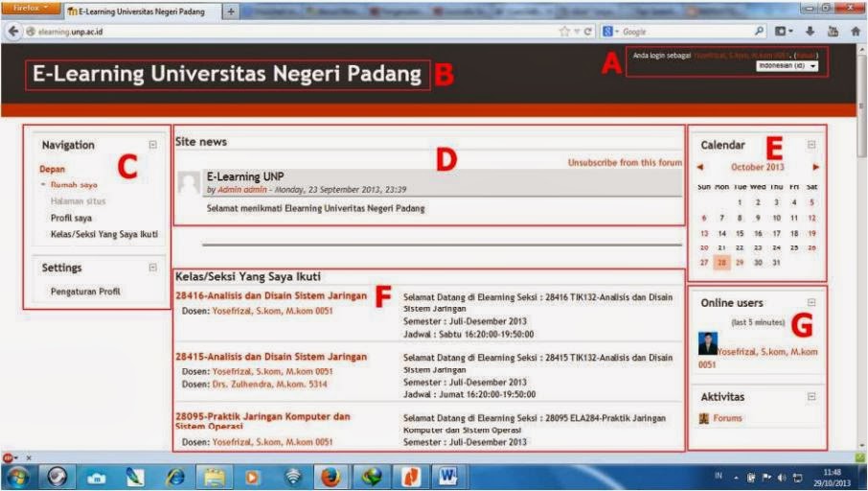
Task: Open Kelas/Seksi Yang Saya Ikuti in Navigation
Action: coord(104,234)
